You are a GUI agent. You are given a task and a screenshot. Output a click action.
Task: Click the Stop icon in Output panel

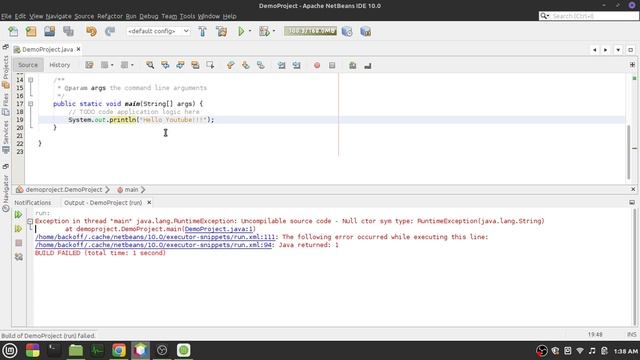[18, 243]
